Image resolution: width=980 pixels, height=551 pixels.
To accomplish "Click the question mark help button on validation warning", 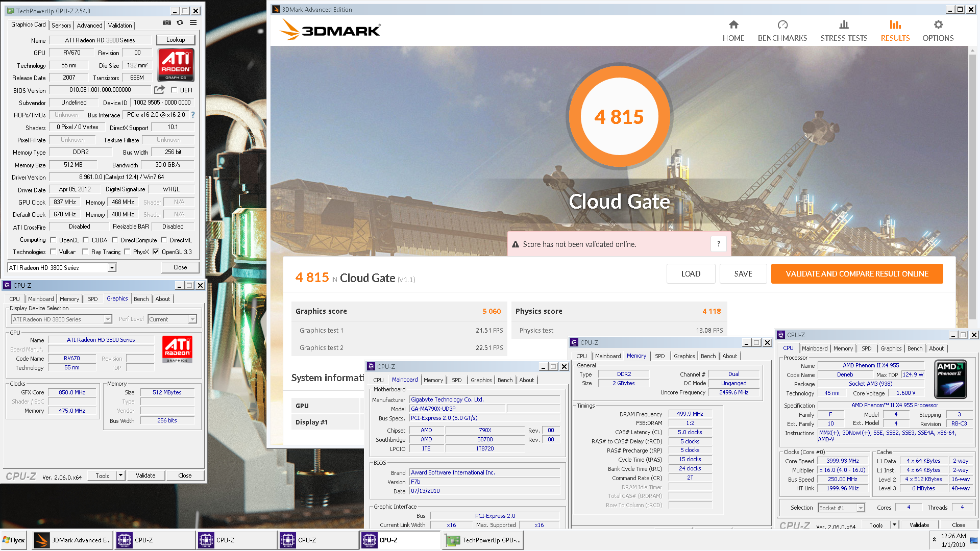I will tap(718, 244).
